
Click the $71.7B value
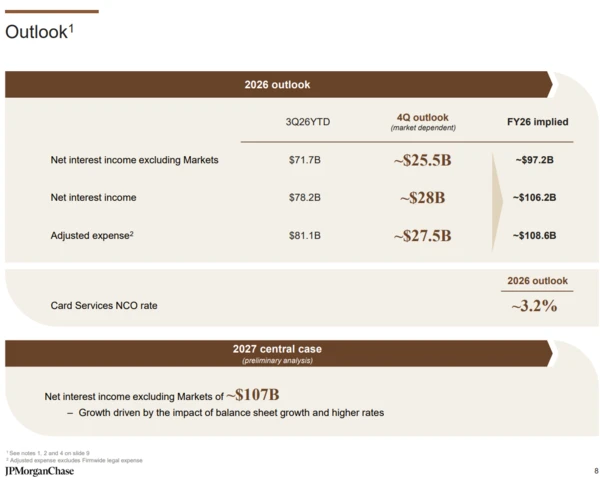305,160
